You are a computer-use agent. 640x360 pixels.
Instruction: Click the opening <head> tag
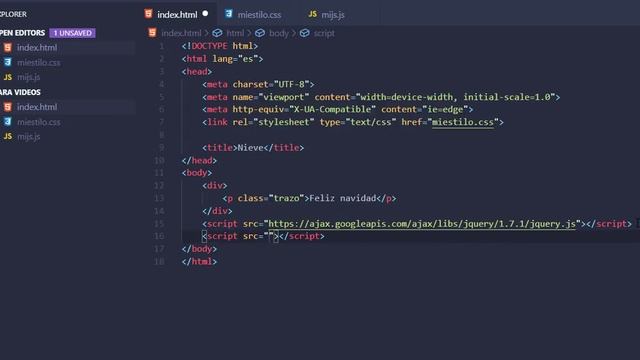click(197, 72)
